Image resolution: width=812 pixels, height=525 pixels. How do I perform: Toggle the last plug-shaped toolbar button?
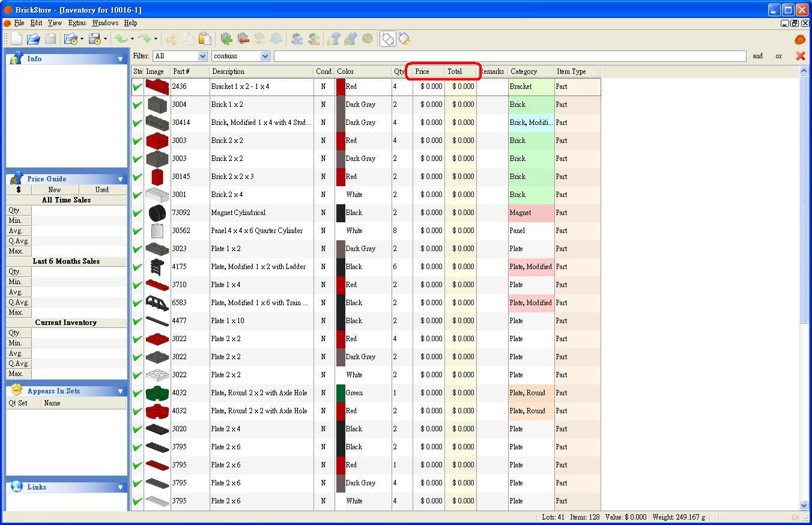pyautogui.click(x=405, y=39)
